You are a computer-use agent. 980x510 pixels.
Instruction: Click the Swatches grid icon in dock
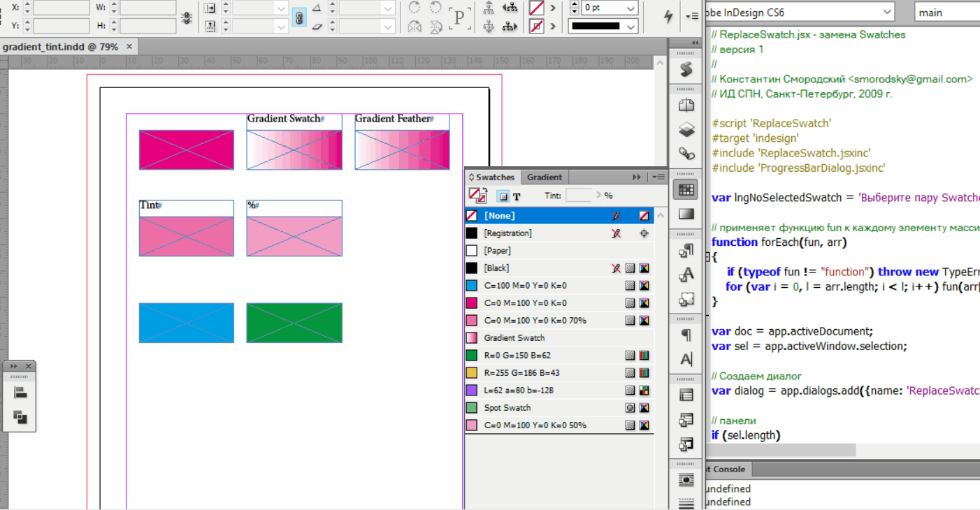[x=686, y=189]
